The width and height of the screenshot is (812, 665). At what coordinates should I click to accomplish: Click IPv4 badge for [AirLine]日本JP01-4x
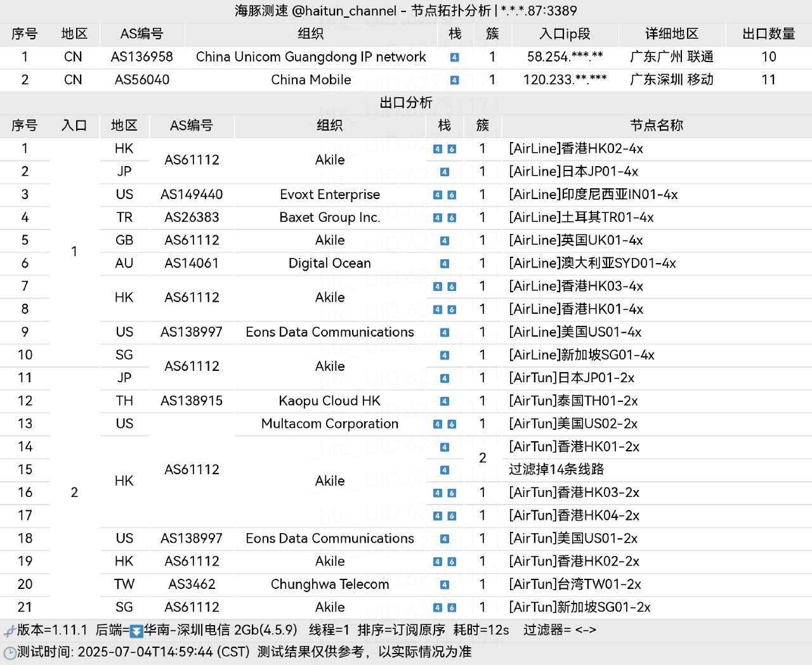coord(445,172)
